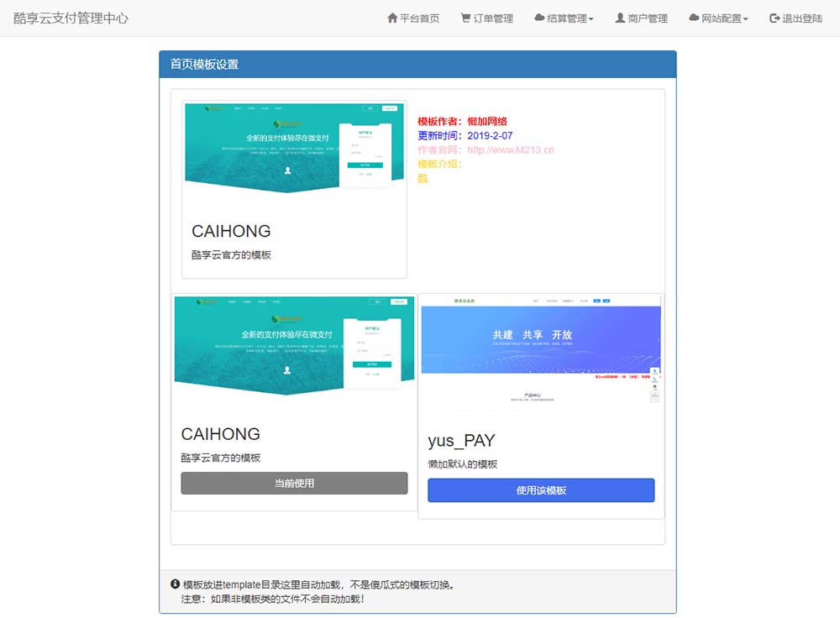Click the 模板介绍 label
Viewport: 840px width, 623px height.
439,164
